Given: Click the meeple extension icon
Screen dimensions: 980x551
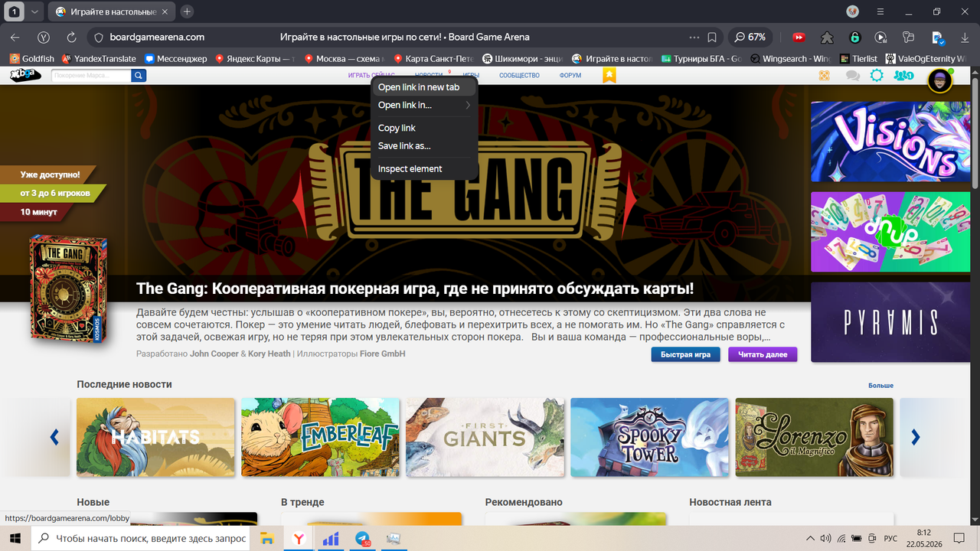Looking at the screenshot, I should pyautogui.click(x=827, y=37).
